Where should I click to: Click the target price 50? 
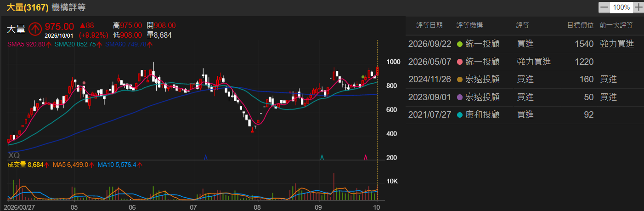[589, 97]
